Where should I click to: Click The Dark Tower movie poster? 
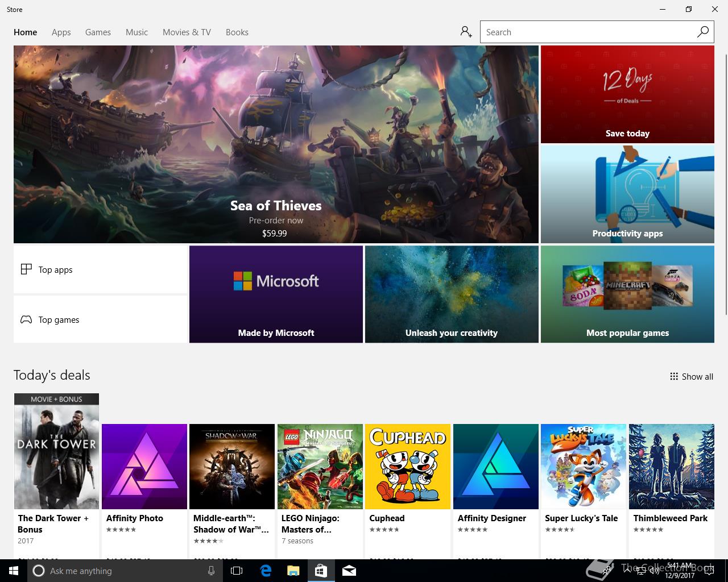[x=56, y=451]
